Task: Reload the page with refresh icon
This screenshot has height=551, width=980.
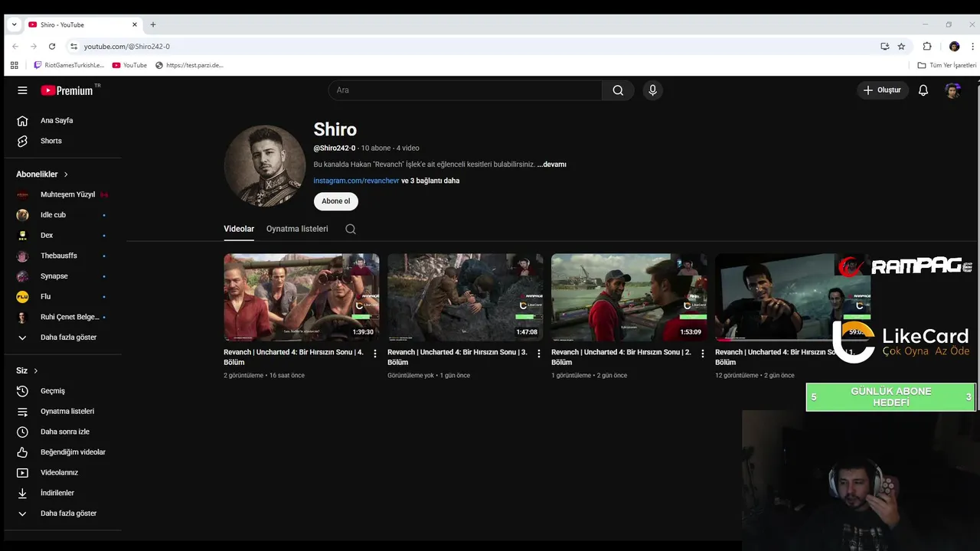Action: 52,46
